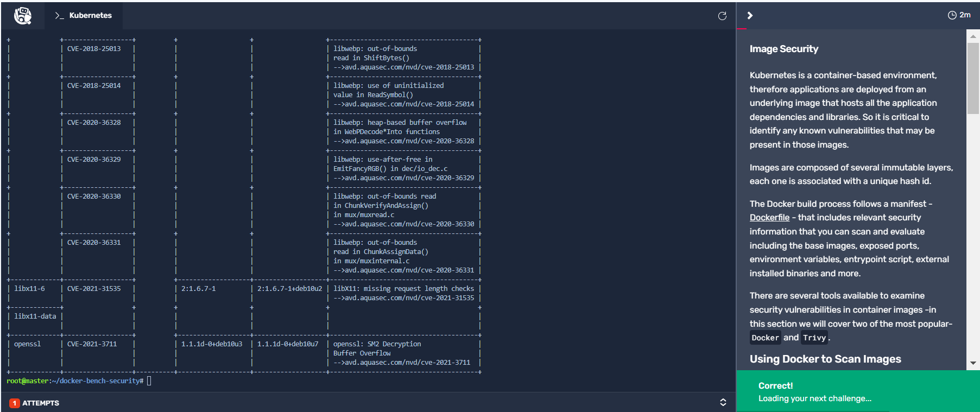Click the scrollbar up arrow
The width and height of the screenshot is (980, 412).
pyautogui.click(x=973, y=37)
